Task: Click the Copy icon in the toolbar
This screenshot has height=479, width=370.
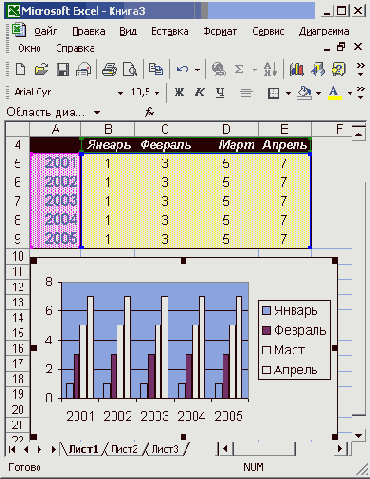Action: click(x=156, y=69)
